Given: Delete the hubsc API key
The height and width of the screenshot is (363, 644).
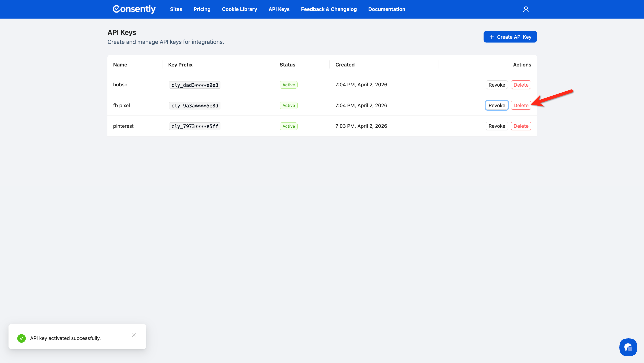Looking at the screenshot, I should click(x=521, y=85).
